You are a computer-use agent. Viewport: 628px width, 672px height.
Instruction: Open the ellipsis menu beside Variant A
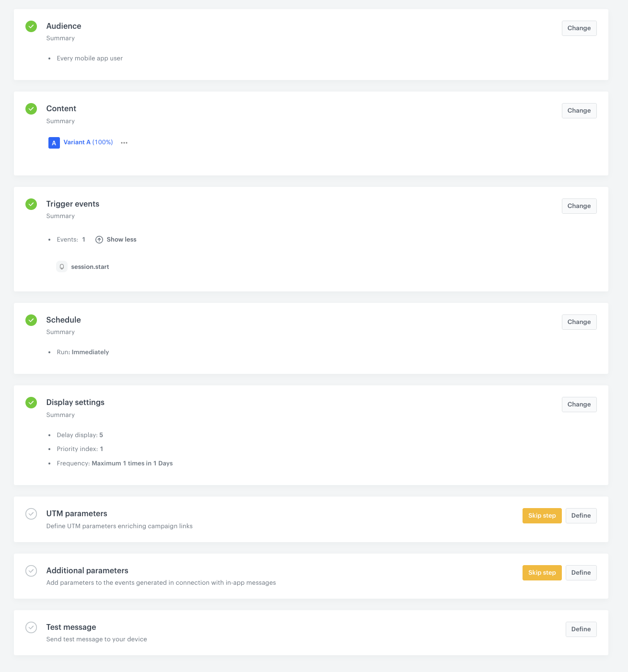coord(124,142)
